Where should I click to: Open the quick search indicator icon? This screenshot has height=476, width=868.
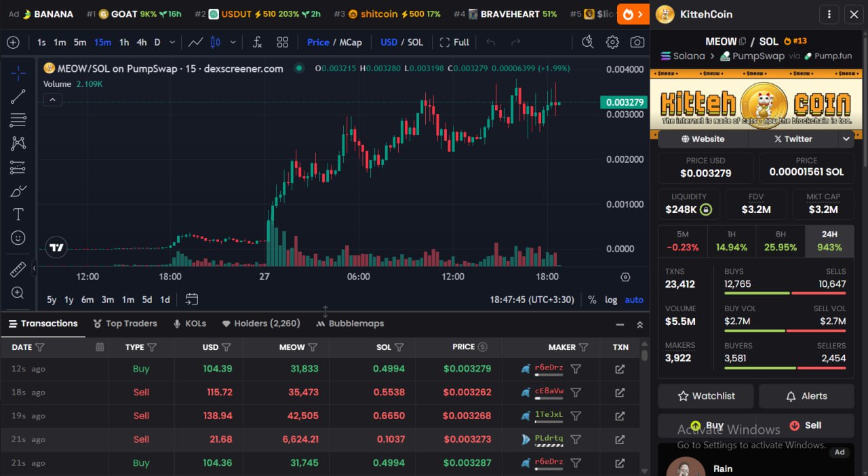pyautogui.click(x=588, y=42)
